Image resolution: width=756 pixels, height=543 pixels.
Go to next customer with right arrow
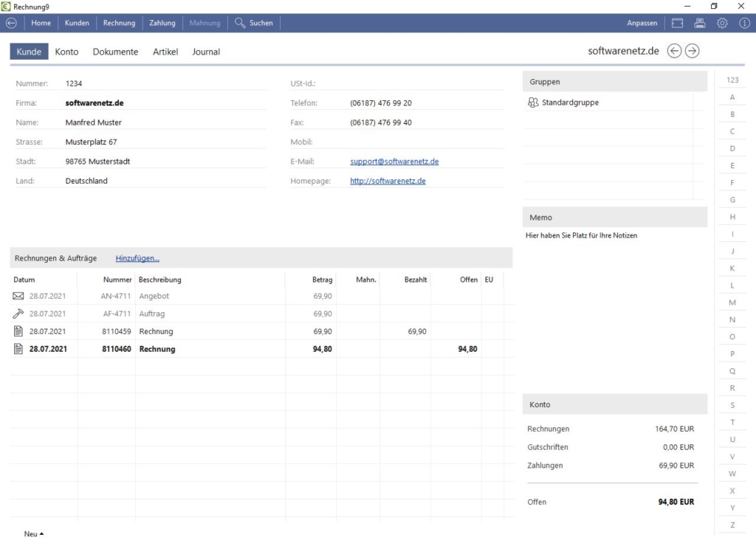click(692, 51)
